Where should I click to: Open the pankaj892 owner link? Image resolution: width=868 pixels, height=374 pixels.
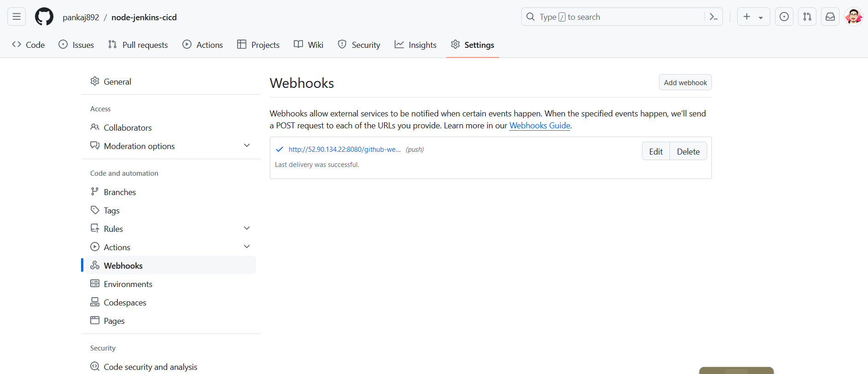81,17
